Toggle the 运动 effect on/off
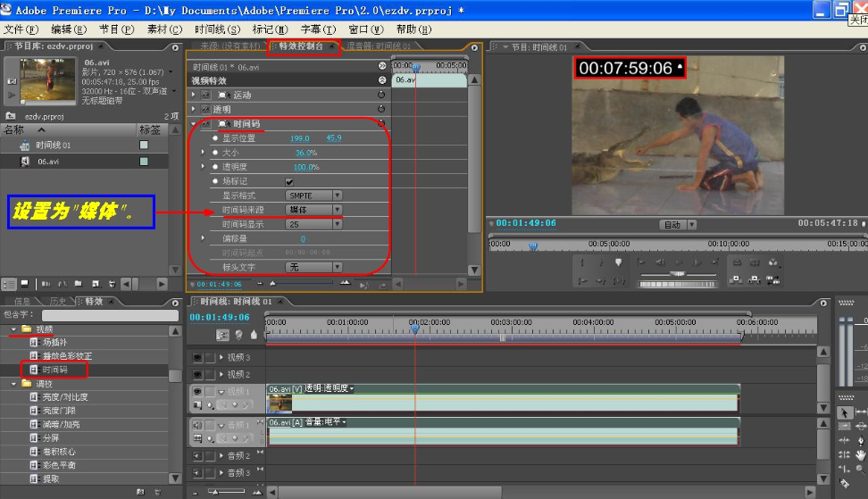The image size is (868, 499). click(206, 96)
